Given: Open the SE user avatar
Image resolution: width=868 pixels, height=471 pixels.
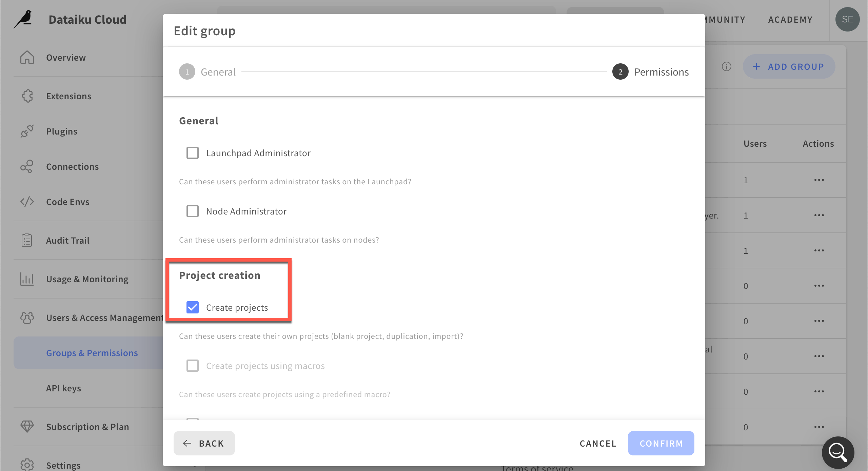Looking at the screenshot, I should 847,19.
